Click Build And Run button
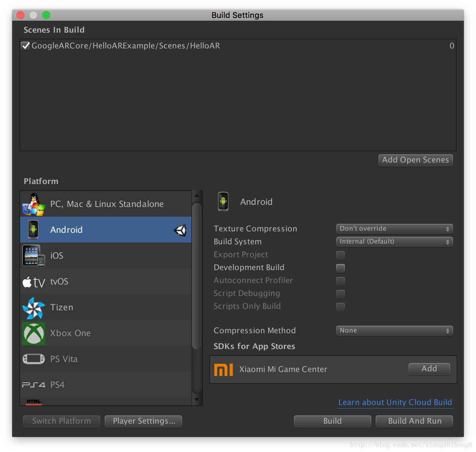 [x=414, y=421]
